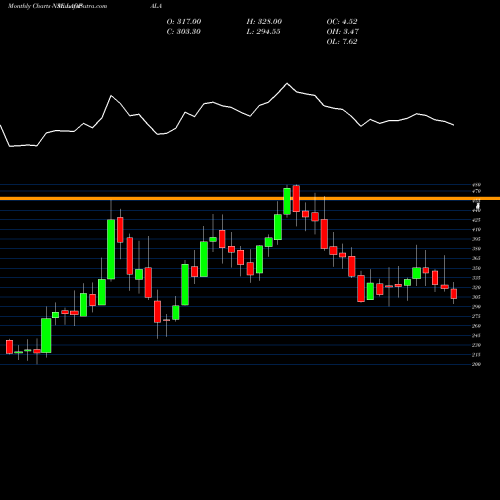Select the open value 'O: 317.00'
The width and height of the screenshot is (500, 500).
tap(184, 21)
